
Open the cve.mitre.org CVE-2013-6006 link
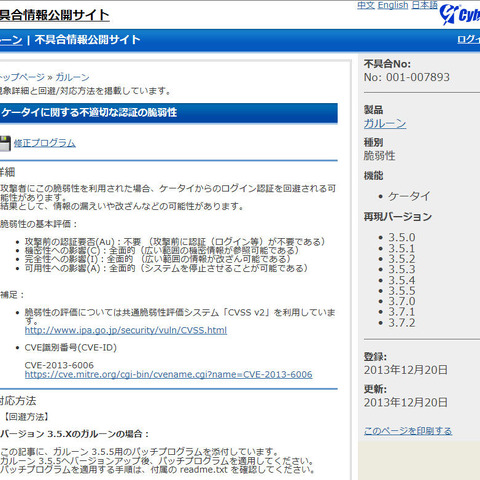pos(168,374)
